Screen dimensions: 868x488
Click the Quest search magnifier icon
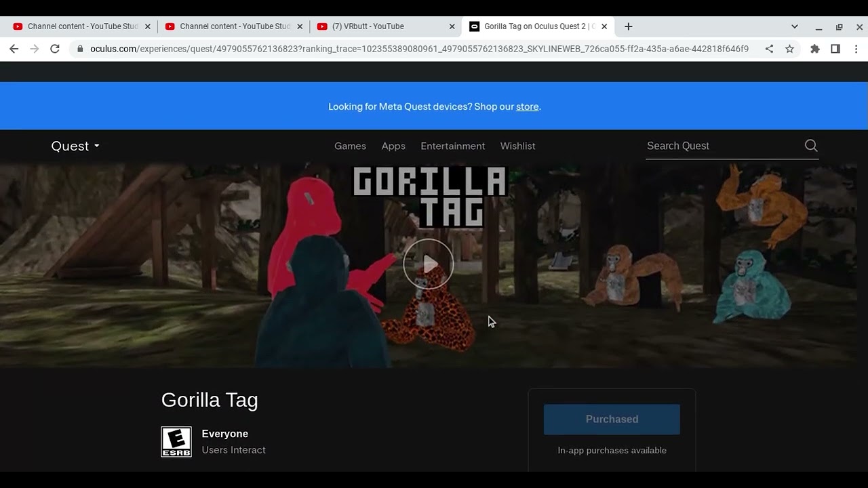tap(811, 146)
